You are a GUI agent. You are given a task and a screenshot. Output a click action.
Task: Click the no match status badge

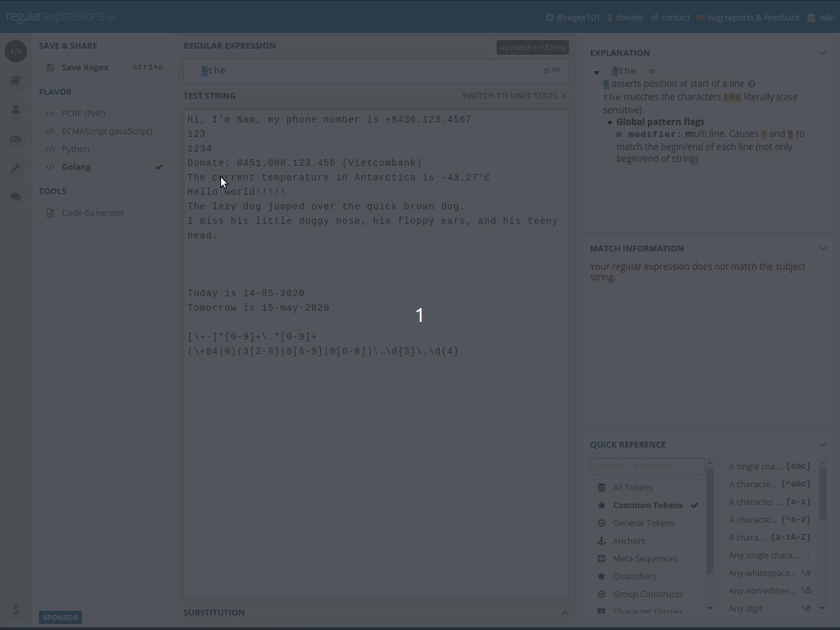(x=532, y=47)
